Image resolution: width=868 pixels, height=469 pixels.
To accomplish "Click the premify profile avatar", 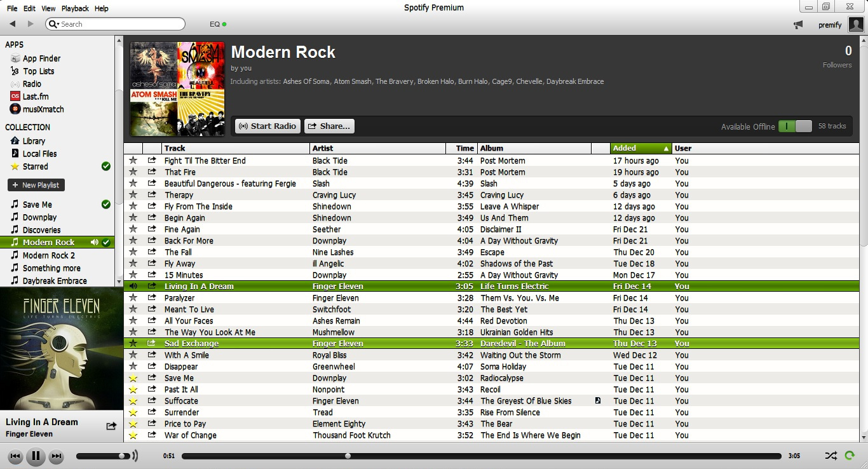I will click(856, 25).
